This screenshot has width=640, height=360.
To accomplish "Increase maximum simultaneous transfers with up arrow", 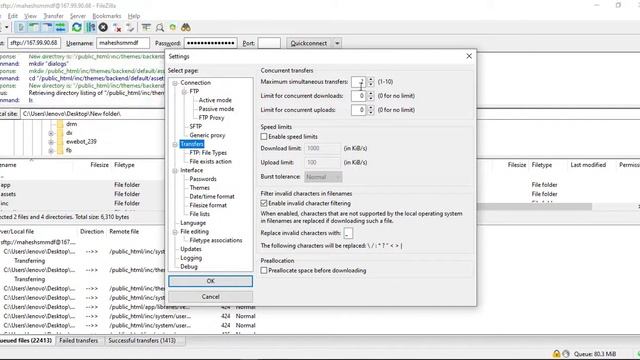I will 371,79.
